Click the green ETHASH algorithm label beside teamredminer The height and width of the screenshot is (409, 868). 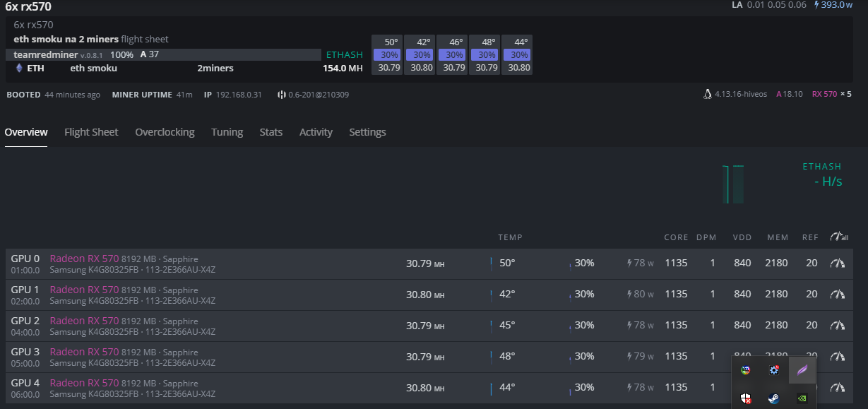coord(345,54)
